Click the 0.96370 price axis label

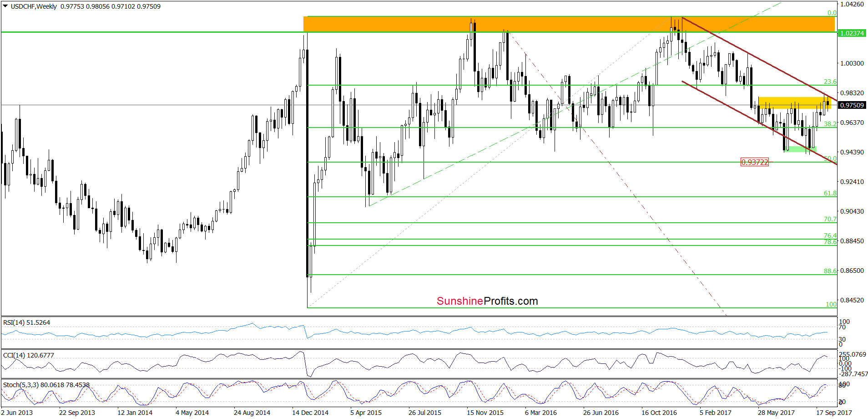852,123
